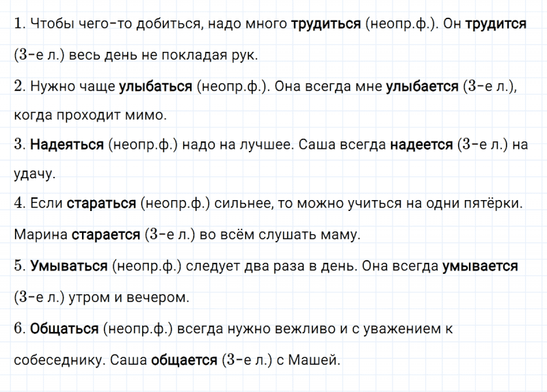Click the number 1 at the list start
The image size is (547, 392).
click(x=17, y=24)
